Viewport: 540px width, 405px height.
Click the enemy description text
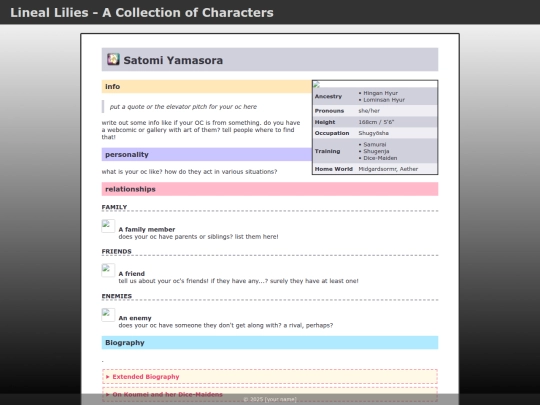point(226,325)
